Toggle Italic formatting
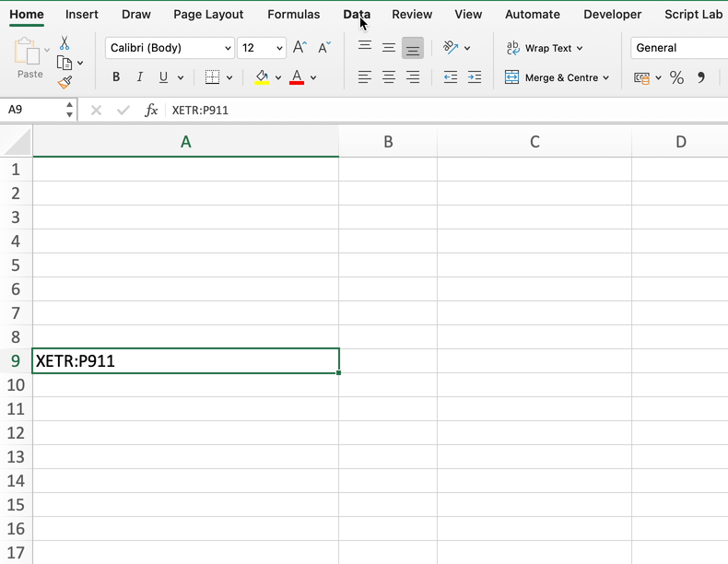 click(x=139, y=77)
